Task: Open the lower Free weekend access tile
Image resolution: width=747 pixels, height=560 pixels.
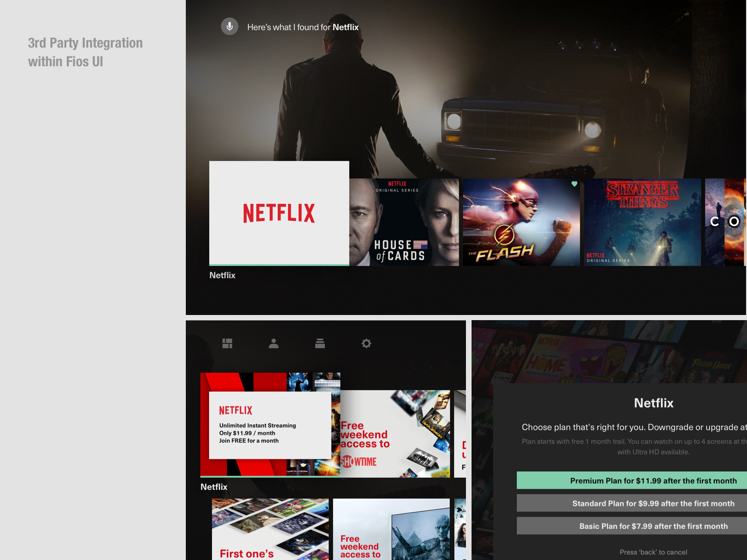Action: pos(391,529)
